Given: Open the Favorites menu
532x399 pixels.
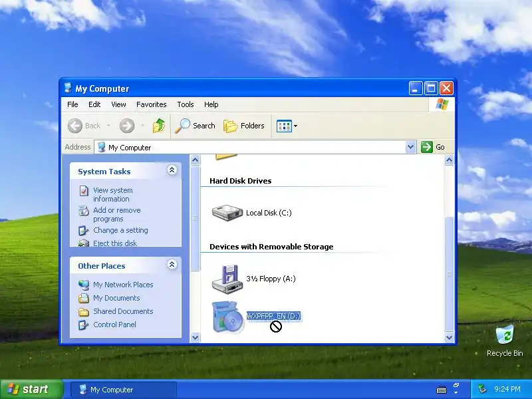Looking at the screenshot, I should [x=152, y=104].
